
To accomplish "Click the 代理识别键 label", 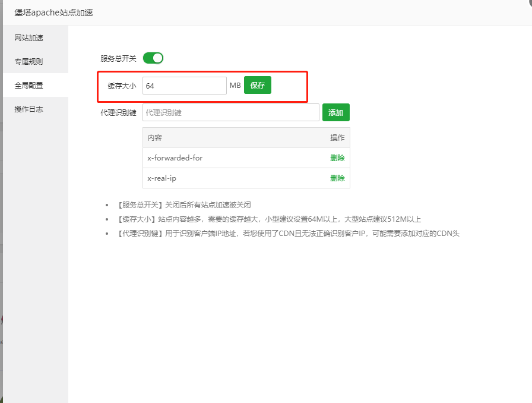I will click(118, 113).
